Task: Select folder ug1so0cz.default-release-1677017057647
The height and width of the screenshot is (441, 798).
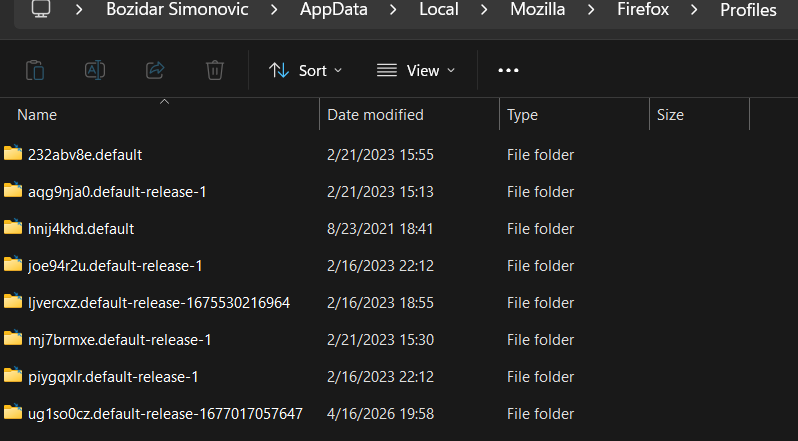Action: tap(165, 413)
